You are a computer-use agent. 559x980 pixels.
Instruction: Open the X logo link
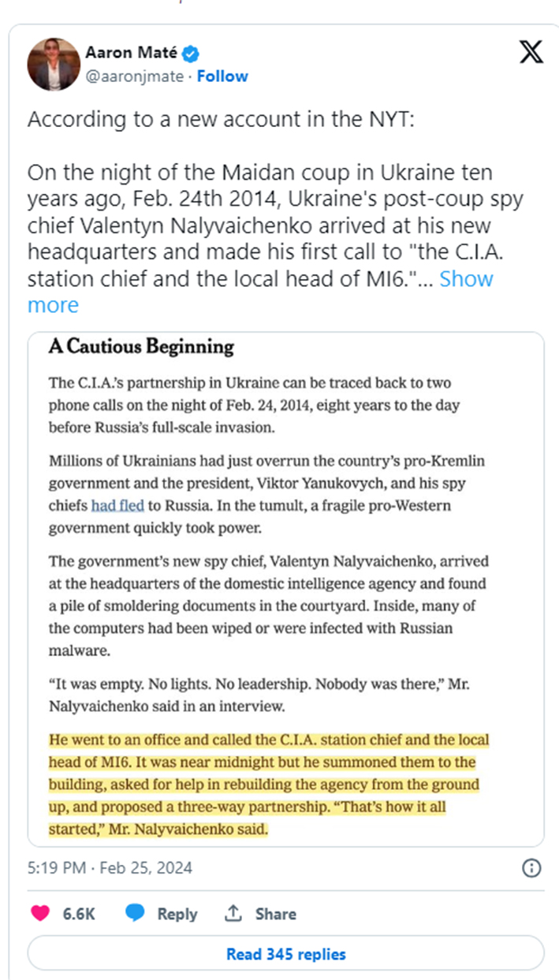coord(531,52)
